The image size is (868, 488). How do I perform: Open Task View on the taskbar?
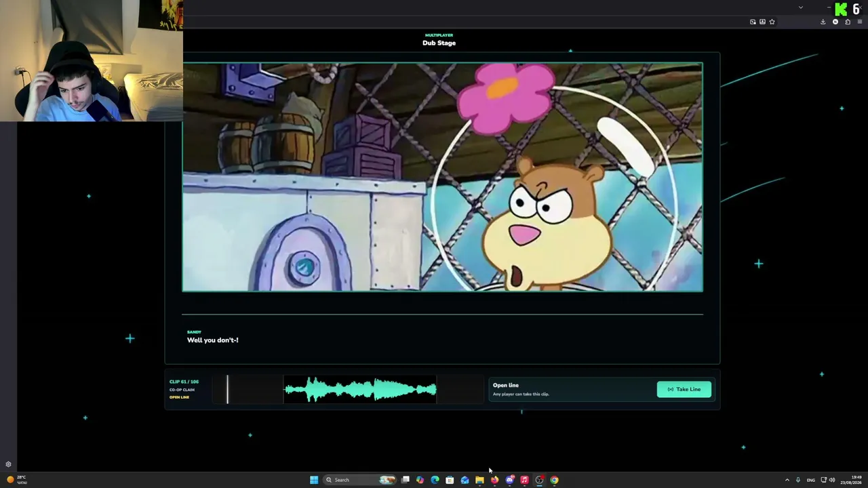[406, 480]
